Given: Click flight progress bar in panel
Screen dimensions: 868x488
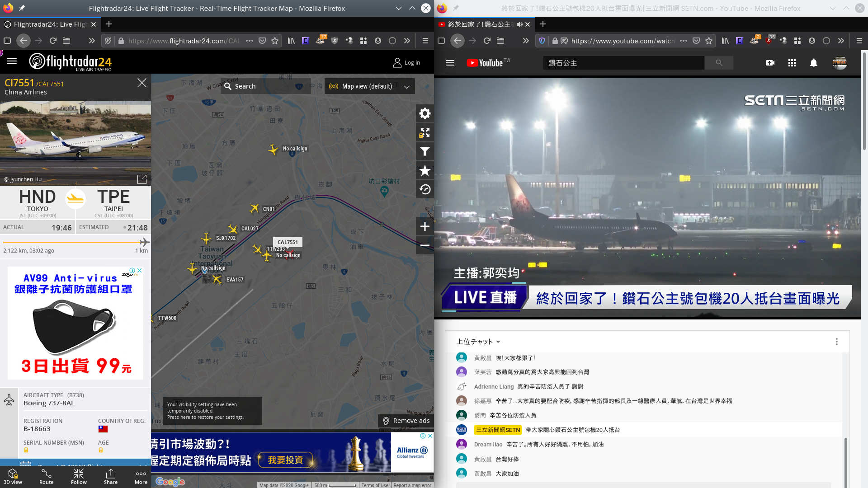Looking at the screenshot, I should click(x=75, y=242).
